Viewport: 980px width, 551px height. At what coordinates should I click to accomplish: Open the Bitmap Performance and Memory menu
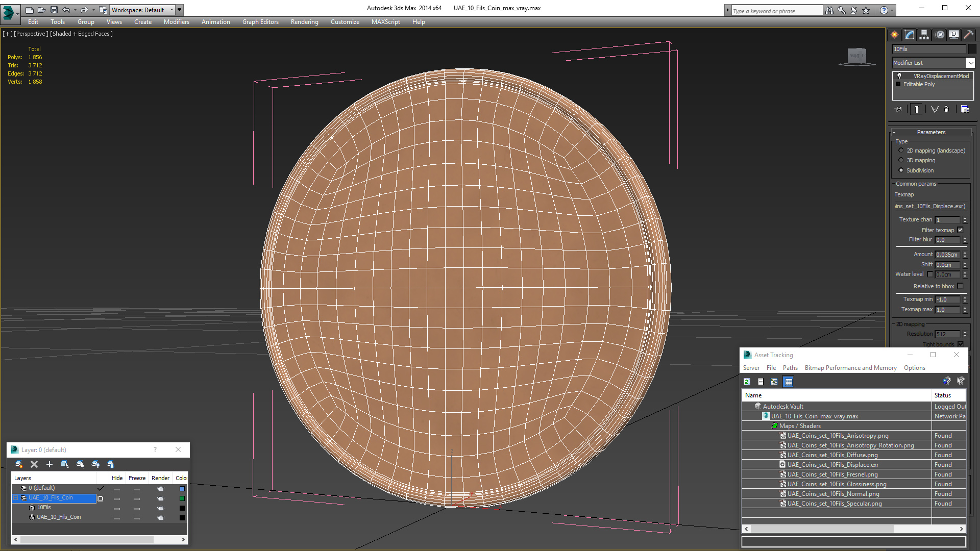coord(850,368)
